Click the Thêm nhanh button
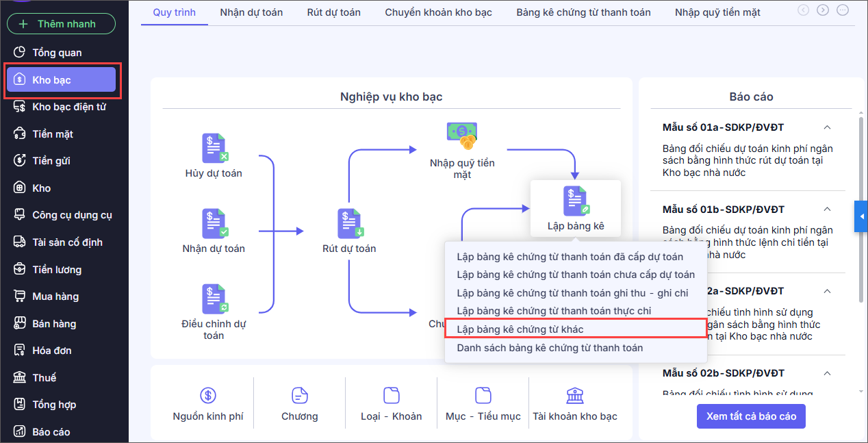 [61, 24]
